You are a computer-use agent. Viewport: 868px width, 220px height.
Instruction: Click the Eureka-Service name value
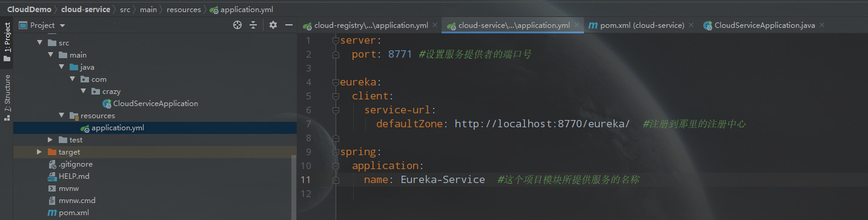coord(443,179)
